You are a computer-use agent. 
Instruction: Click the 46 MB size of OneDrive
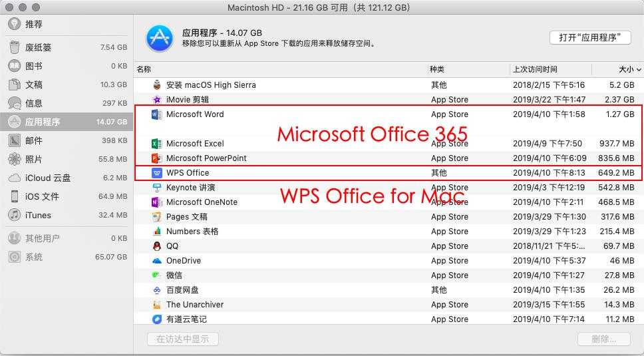[x=622, y=261]
